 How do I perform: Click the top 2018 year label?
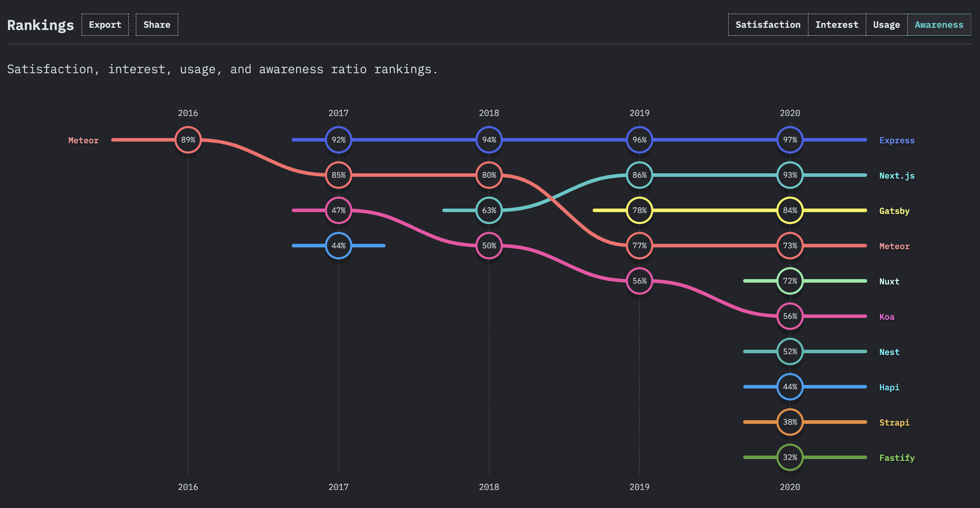(489, 113)
